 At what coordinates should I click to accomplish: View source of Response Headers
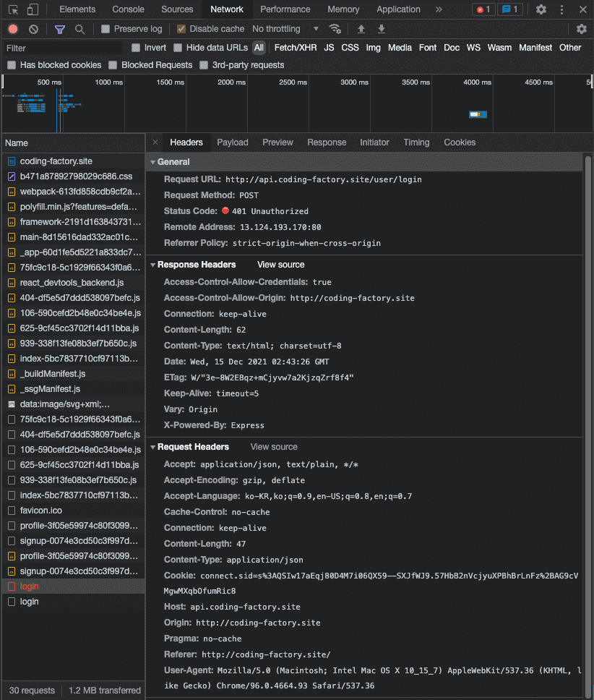coord(280,265)
